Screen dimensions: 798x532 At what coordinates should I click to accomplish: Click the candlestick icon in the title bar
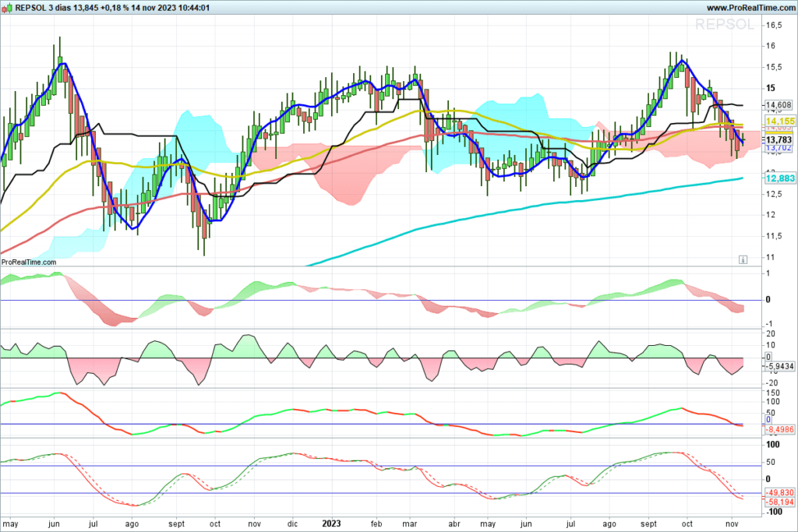click(x=7, y=8)
